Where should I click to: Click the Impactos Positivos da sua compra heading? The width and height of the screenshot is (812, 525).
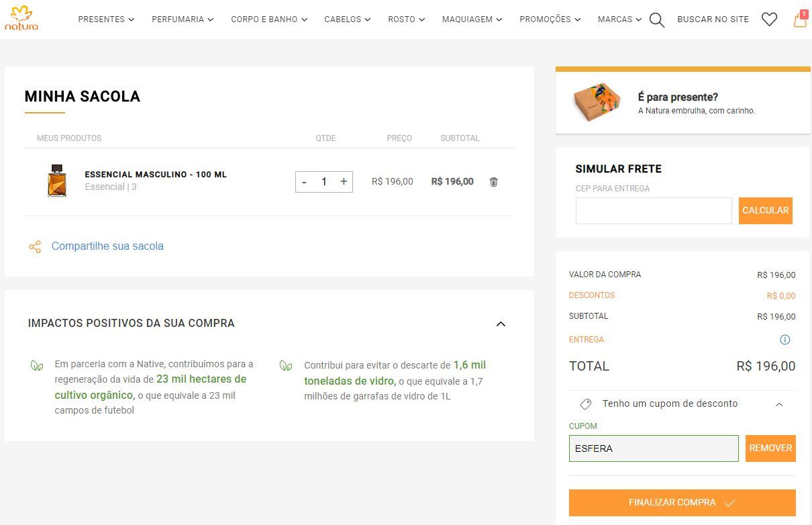(x=132, y=324)
